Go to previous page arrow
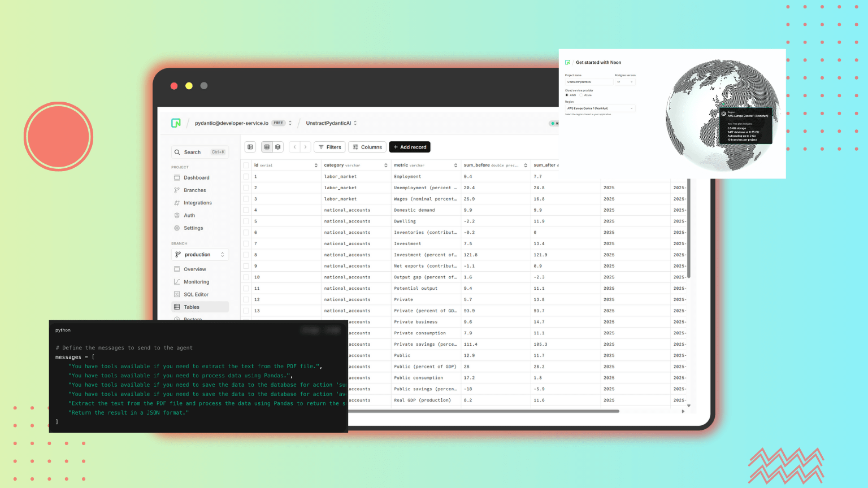Viewport: 868px width, 488px height. pyautogui.click(x=294, y=147)
